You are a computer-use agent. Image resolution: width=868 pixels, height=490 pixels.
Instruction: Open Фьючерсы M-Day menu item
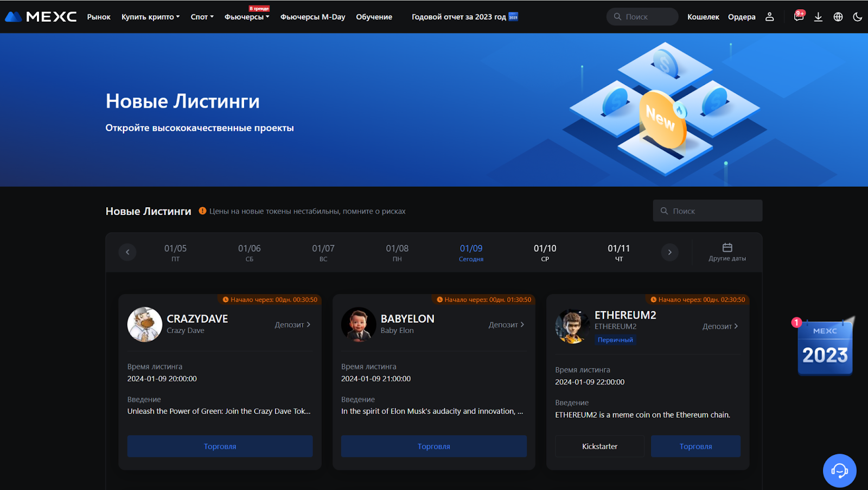coord(312,17)
